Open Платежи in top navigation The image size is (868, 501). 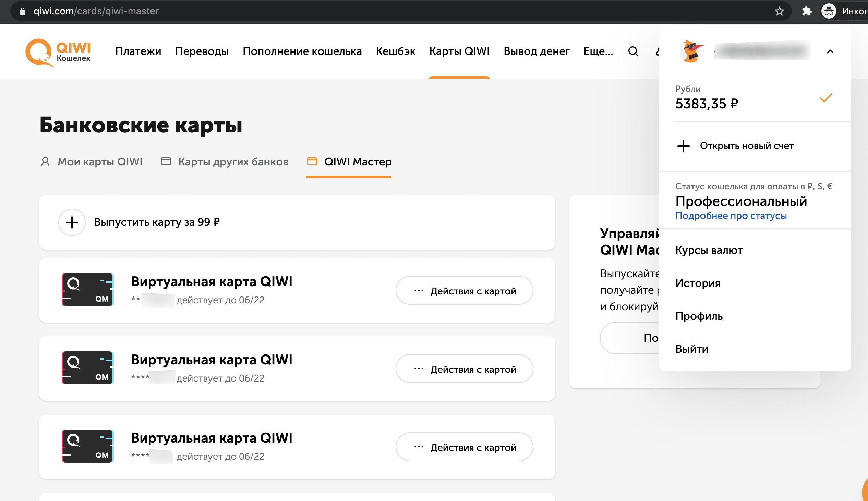[x=138, y=51]
